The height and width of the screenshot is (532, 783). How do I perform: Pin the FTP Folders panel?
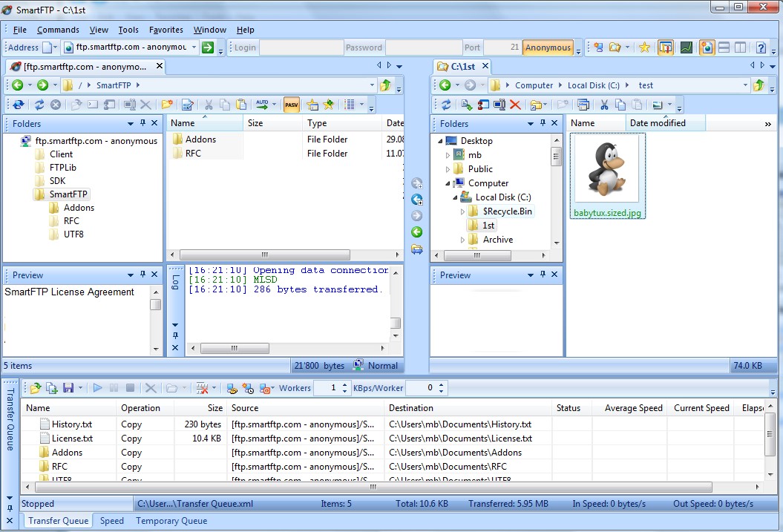(142, 122)
